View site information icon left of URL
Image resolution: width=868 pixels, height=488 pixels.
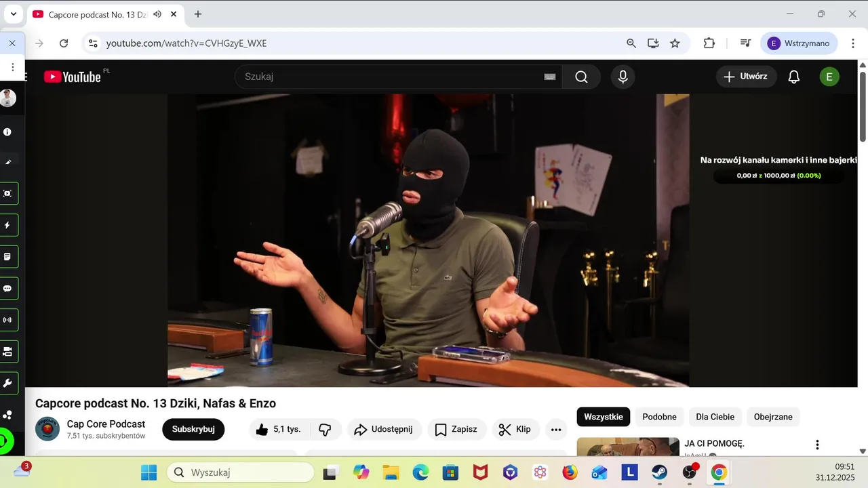pyautogui.click(x=94, y=43)
